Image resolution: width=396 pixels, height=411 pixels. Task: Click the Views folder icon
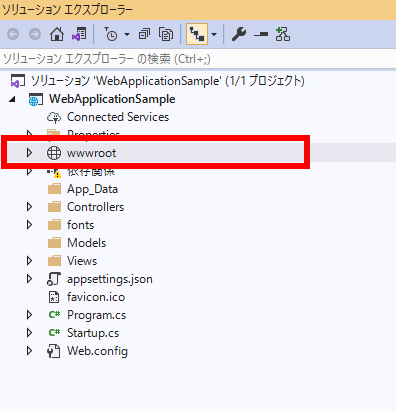[x=54, y=261]
